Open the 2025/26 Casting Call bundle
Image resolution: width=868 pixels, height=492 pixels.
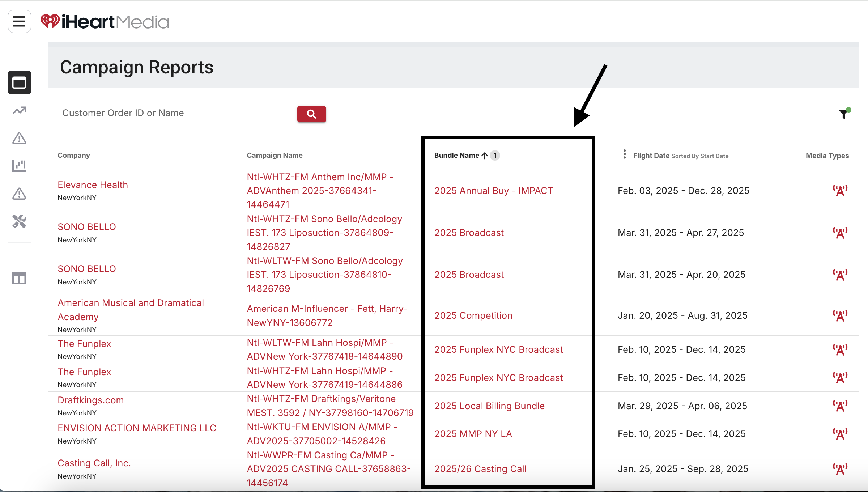pos(480,469)
